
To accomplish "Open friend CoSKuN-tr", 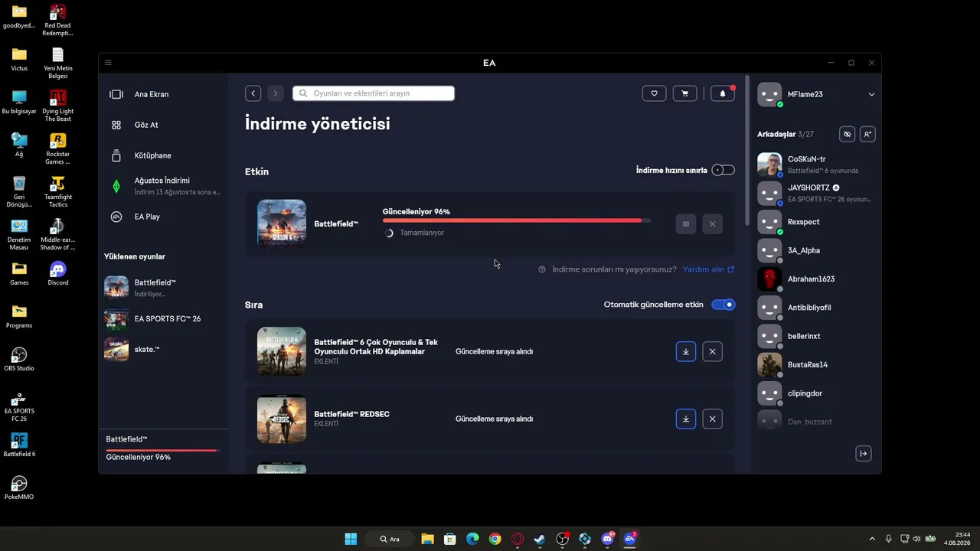I will [x=816, y=165].
